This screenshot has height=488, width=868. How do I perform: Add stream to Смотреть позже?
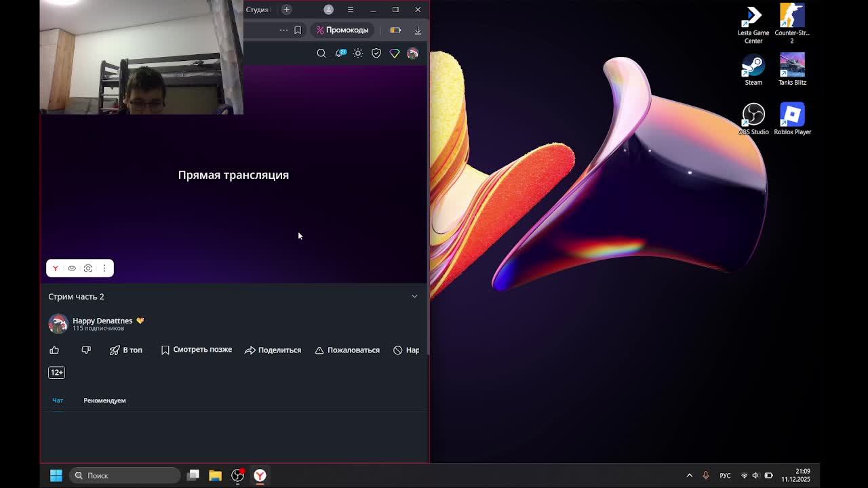tap(197, 350)
